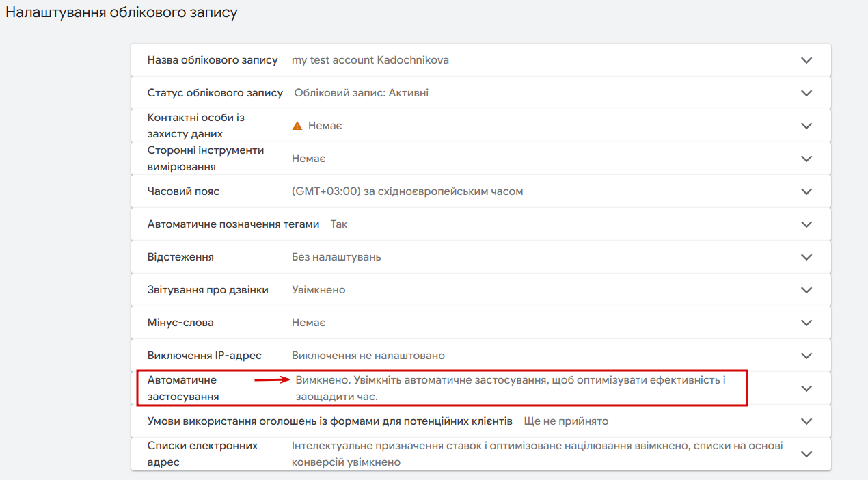This screenshot has width=868, height=480.
Task: Expand the 'Назва облікового запису' chevron
Action: pyautogui.click(x=806, y=60)
